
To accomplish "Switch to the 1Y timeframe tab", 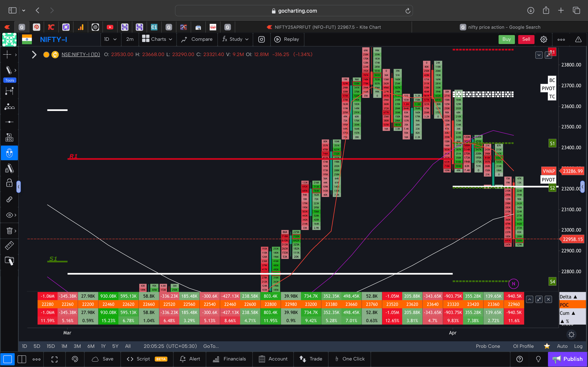I will click(103, 346).
